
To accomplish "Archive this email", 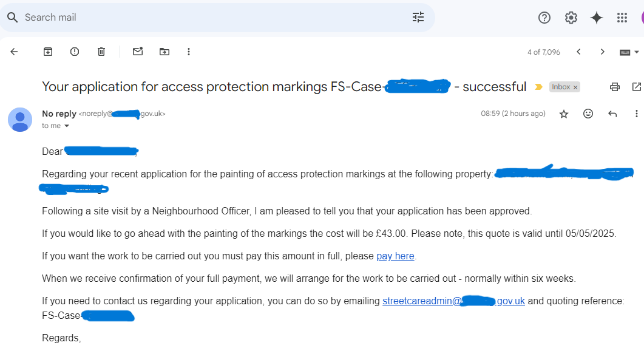I will click(48, 52).
